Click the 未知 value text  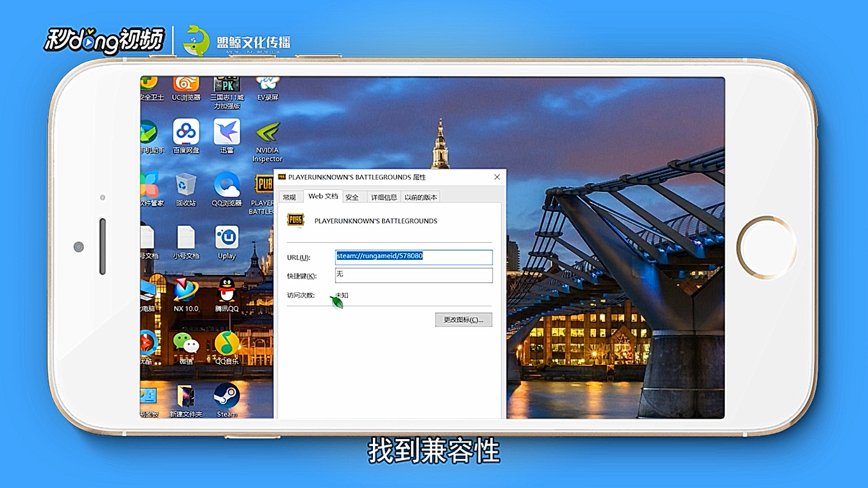tap(342, 295)
